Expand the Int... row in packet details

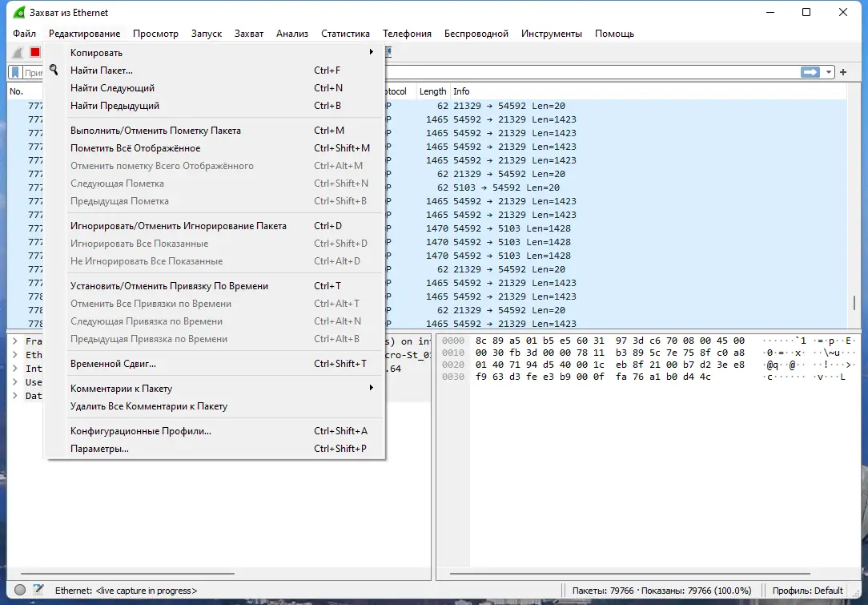(15, 369)
